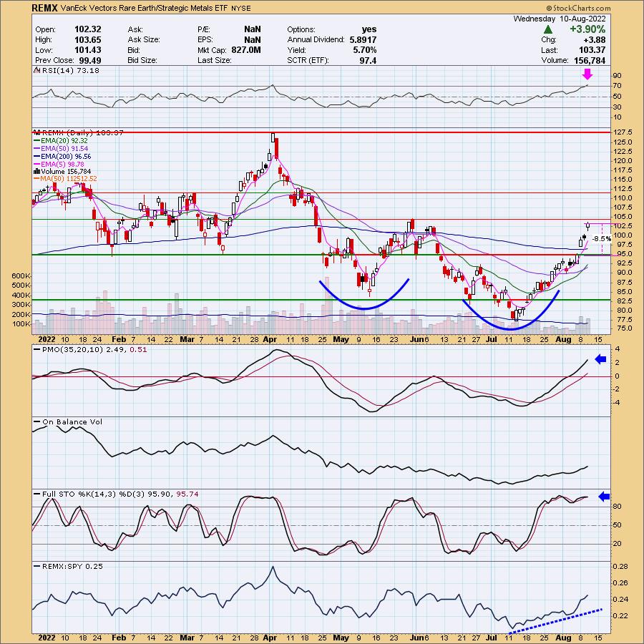Select the High value 103.65

pos(87,40)
